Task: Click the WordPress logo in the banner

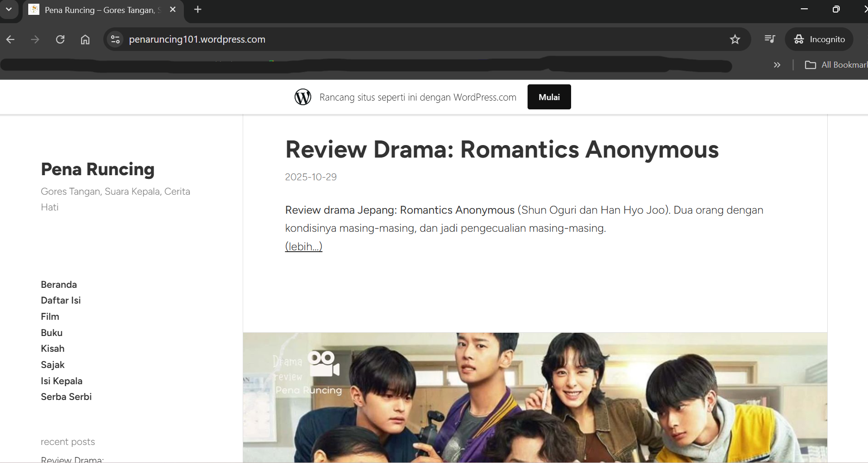Action: (303, 97)
